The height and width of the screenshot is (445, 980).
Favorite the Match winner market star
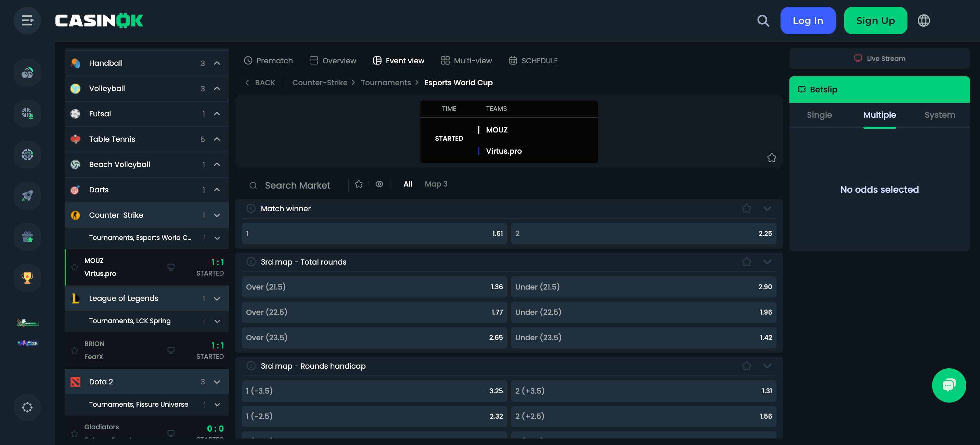746,208
